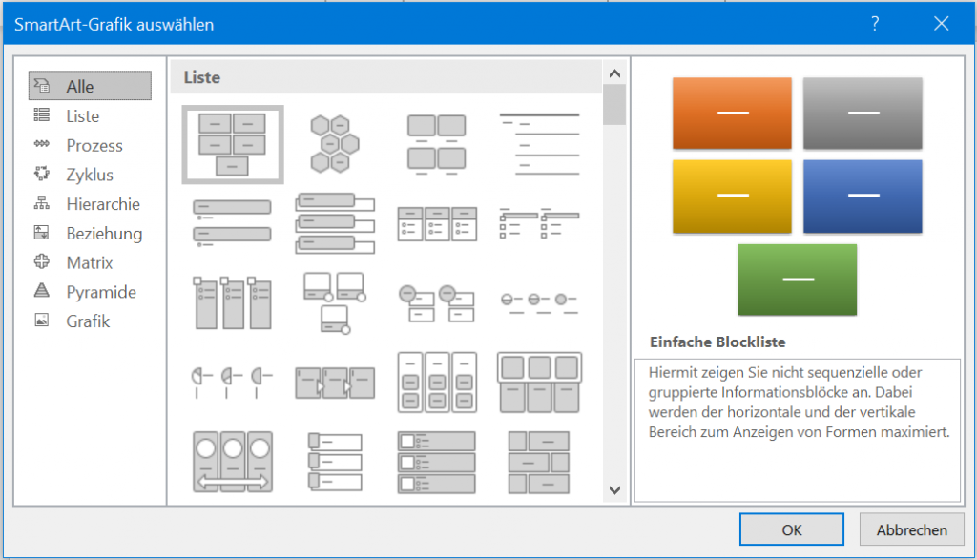
Task: Click the scroll up arrow of the layout gallery
Action: click(614, 73)
